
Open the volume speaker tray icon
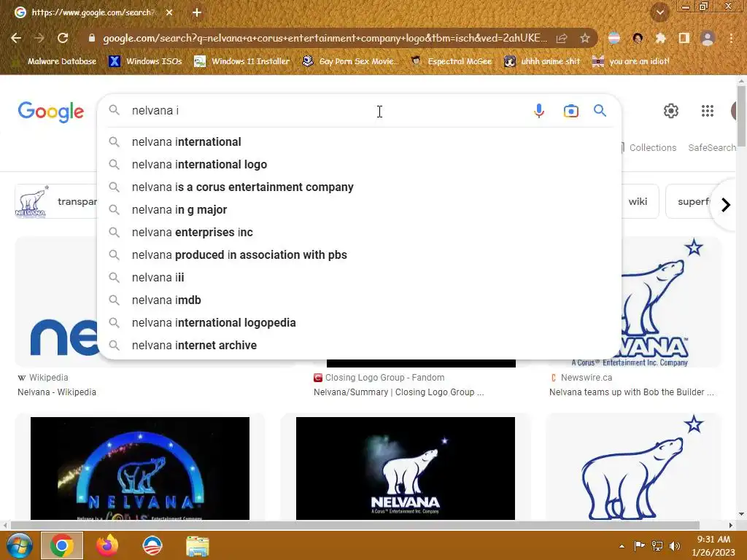(675, 546)
